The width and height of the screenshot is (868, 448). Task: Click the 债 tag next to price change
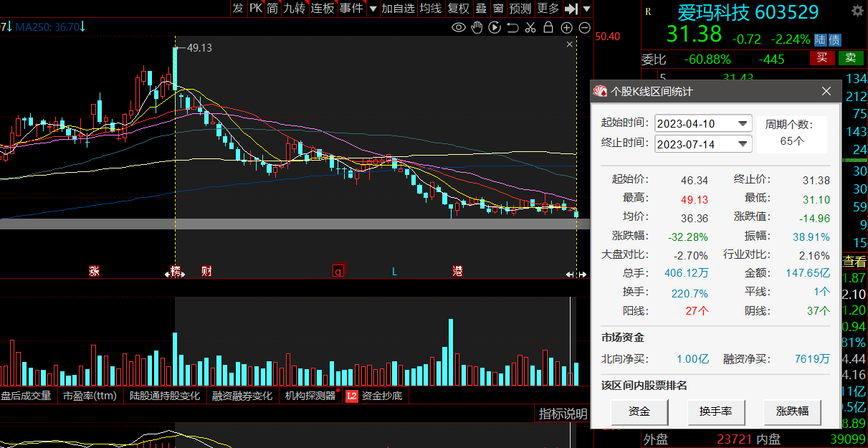(x=835, y=40)
